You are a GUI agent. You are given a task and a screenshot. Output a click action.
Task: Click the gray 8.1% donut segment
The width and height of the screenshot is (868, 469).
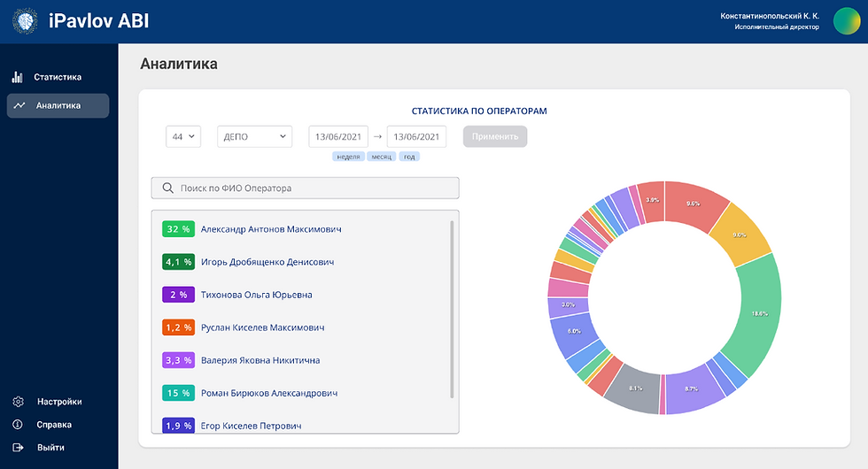click(636, 388)
